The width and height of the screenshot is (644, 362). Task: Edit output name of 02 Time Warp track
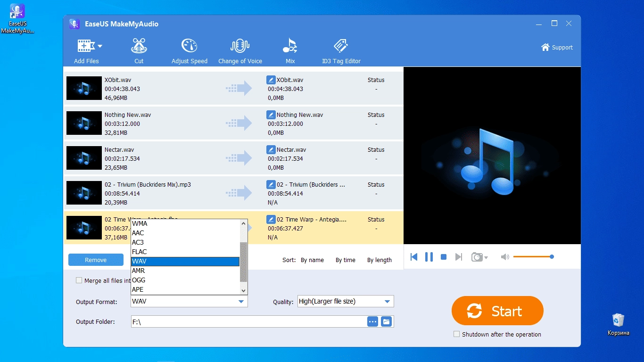(x=271, y=220)
